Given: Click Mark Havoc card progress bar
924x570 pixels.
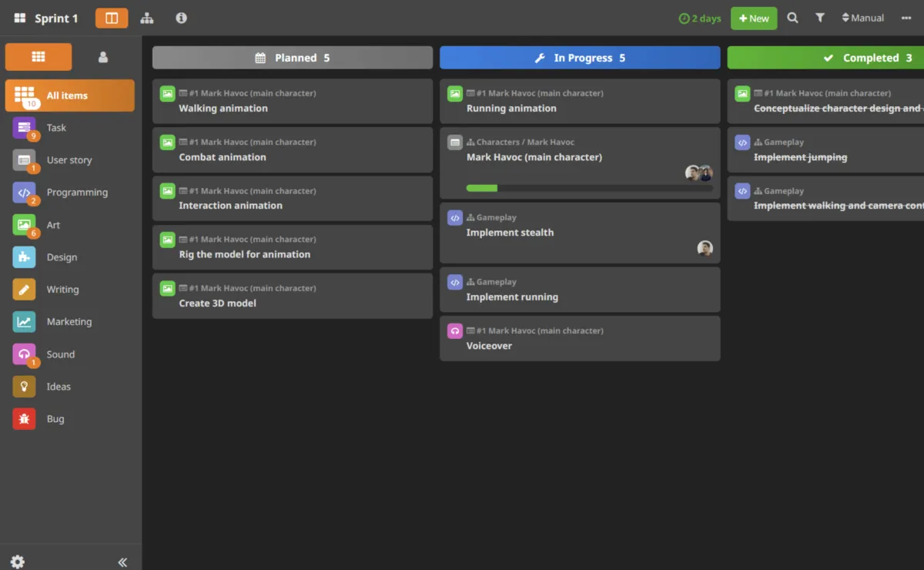Looking at the screenshot, I should tap(589, 188).
